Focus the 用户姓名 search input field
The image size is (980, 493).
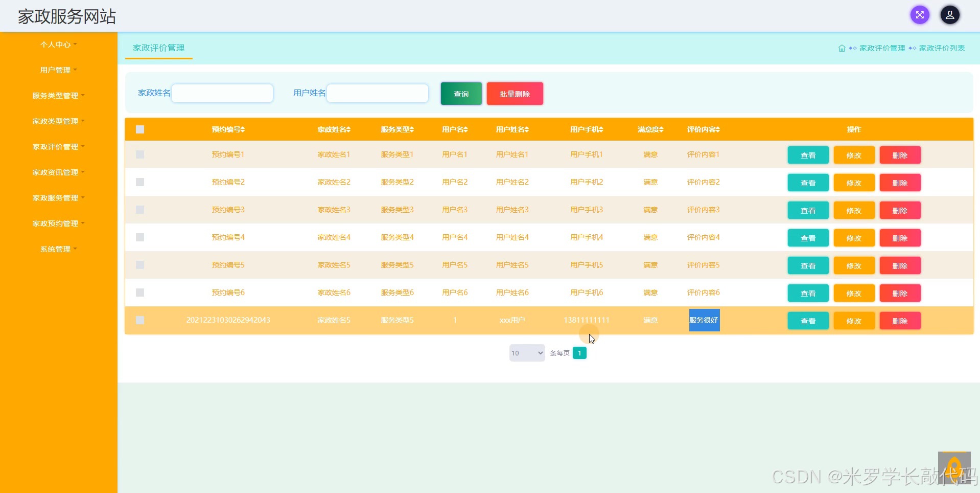(x=377, y=93)
